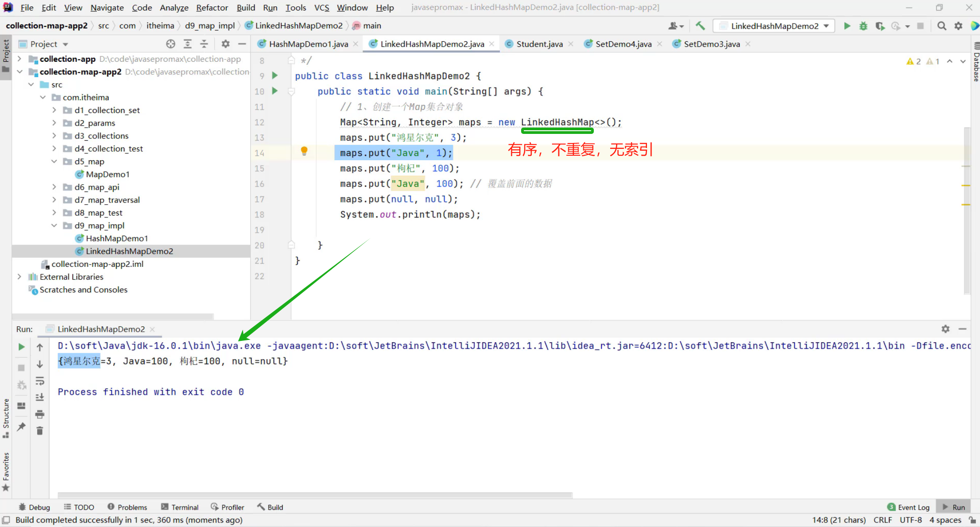Click the yellow light bulb intention icon
This screenshot has height=527, width=980.
click(x=304, y=151)
